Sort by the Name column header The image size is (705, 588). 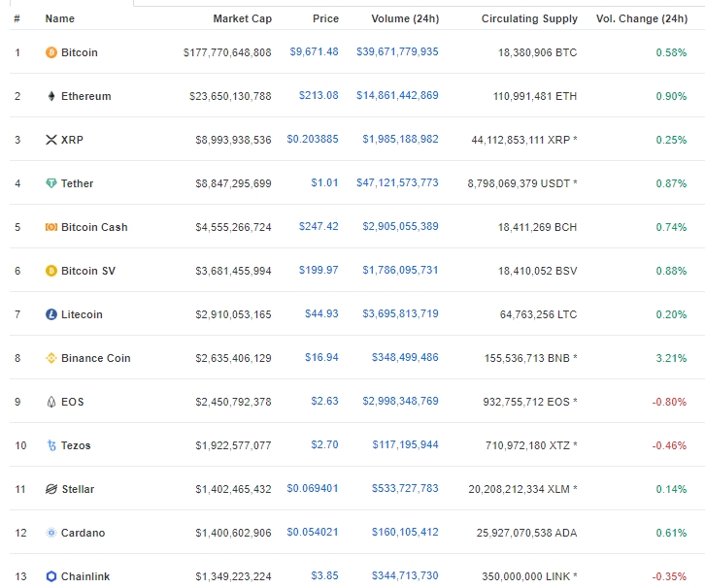(x=60, y=18)
